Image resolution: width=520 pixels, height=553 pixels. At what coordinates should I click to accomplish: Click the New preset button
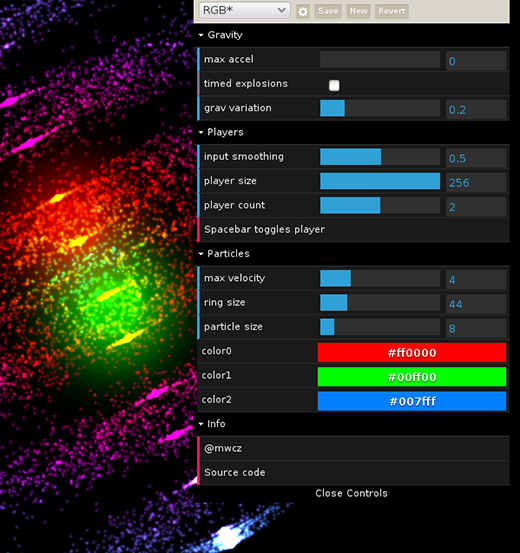[x=358, y=11]
